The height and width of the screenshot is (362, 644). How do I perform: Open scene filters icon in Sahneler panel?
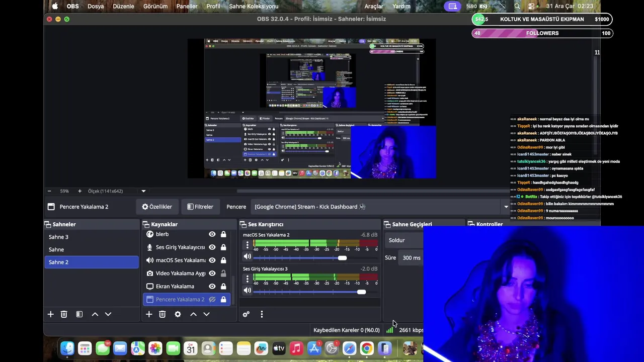pyautogui.click(x=79, y=314)
